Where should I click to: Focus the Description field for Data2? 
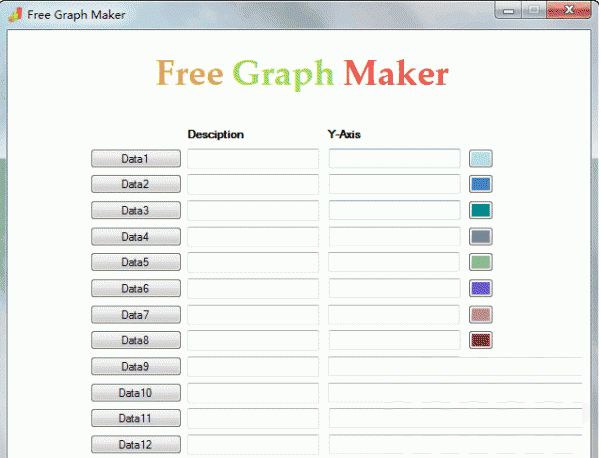coord(253,184)
